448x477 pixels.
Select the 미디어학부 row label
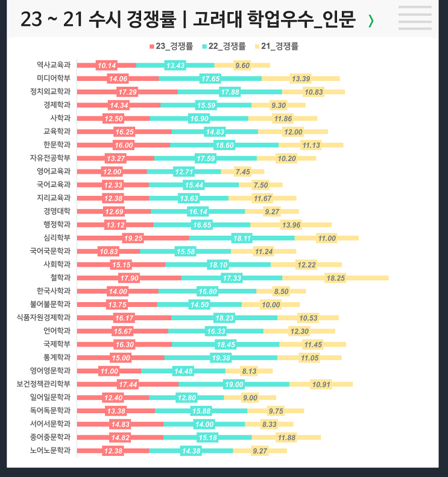click(x=54, y=78)
